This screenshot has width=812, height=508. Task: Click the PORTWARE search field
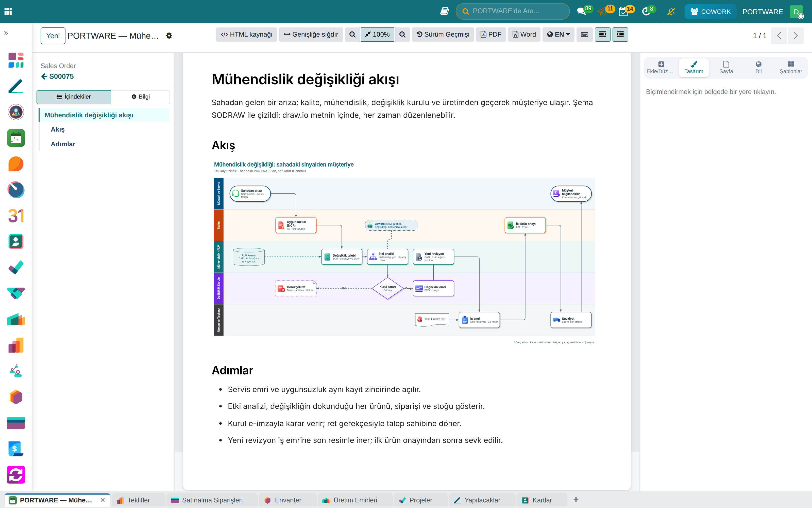[x=513, y=11]
